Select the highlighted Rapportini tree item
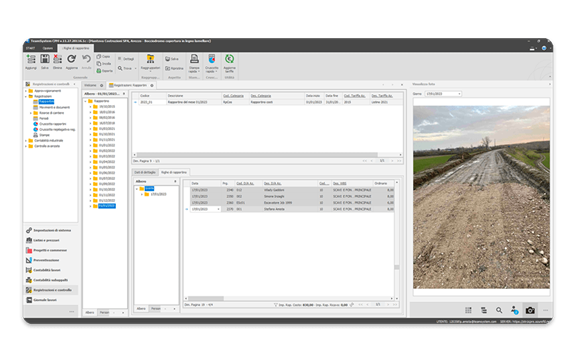576x362 pixels. pyautogui.click(x=46, y=102)
